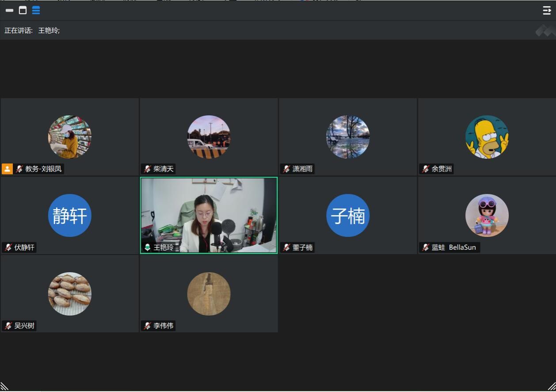The height and width of the screenshot is (392, 556).
Task: Click the 吴兴树 name label
Action: click(x=24, y=326)
